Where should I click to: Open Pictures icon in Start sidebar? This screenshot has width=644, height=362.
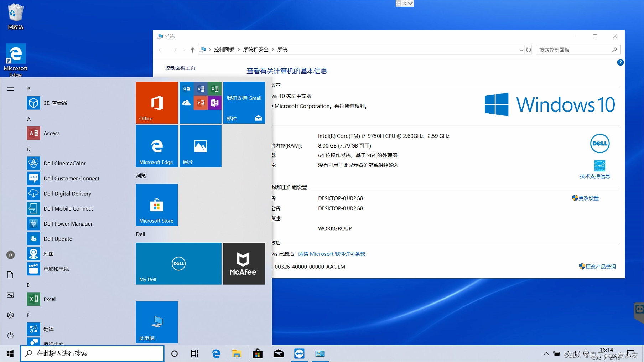(10, 295)
